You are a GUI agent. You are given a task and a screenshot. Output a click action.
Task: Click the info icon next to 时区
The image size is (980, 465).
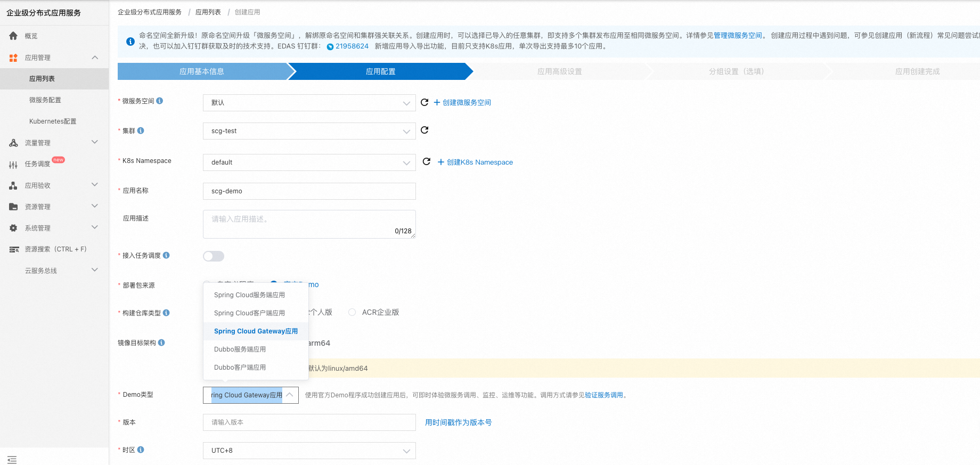[141, 450]
